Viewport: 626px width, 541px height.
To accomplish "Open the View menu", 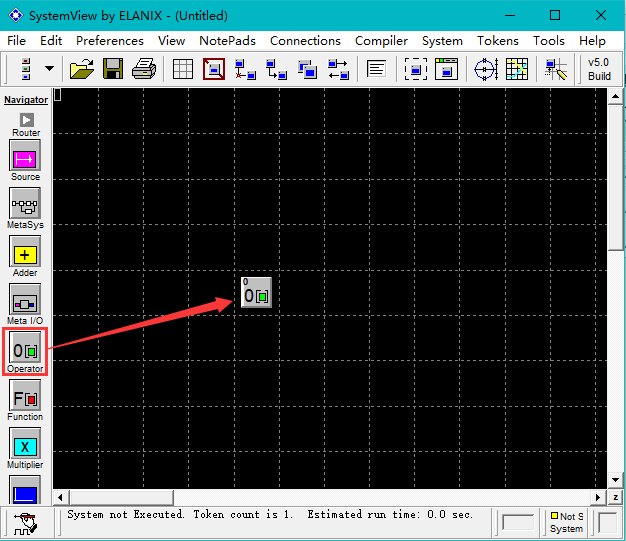I will [171, 41].
